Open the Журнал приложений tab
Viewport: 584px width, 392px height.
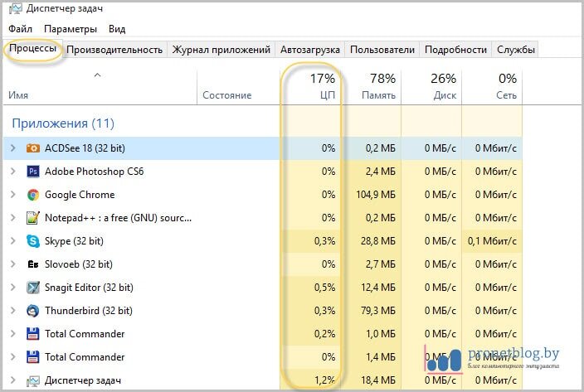tap(221, 50)
